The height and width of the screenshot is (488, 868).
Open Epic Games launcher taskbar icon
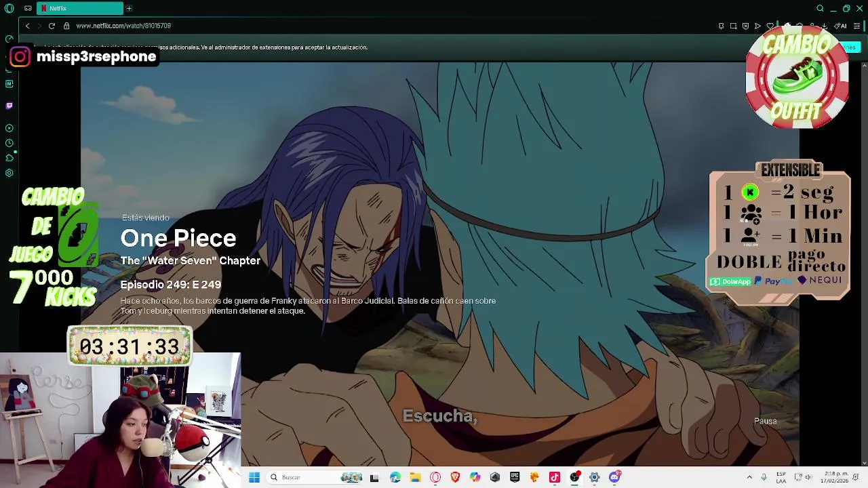coord(515,477)
